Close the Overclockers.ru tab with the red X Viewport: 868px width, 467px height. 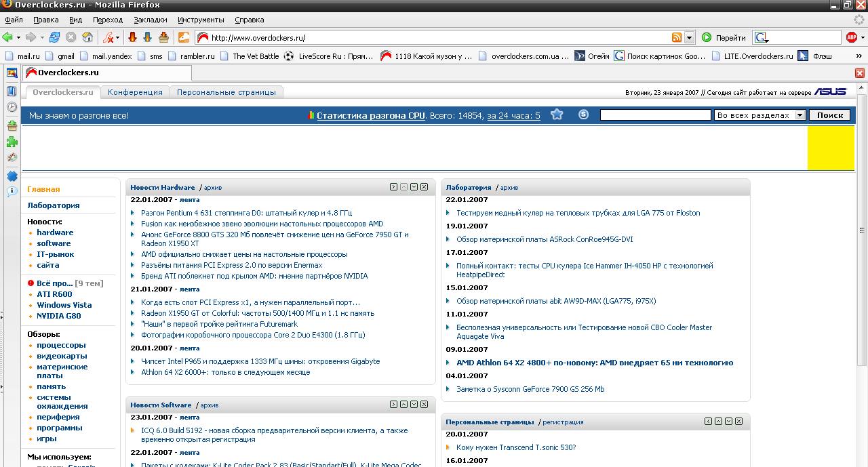(x=859, y=73)
